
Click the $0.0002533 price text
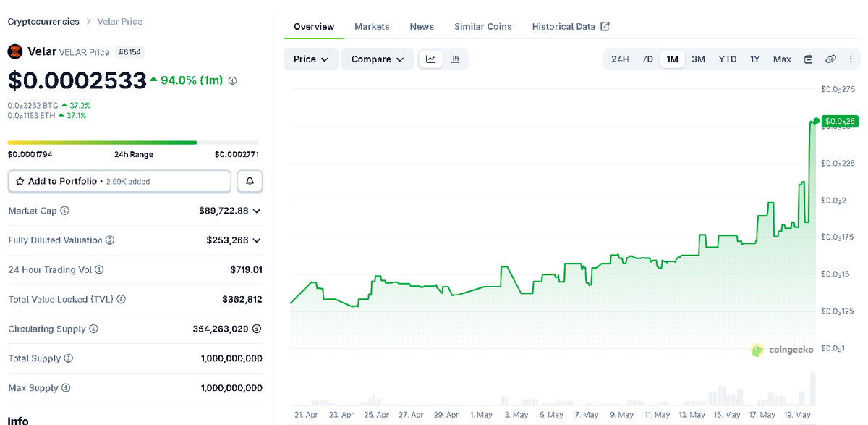[x=77, y=80]
